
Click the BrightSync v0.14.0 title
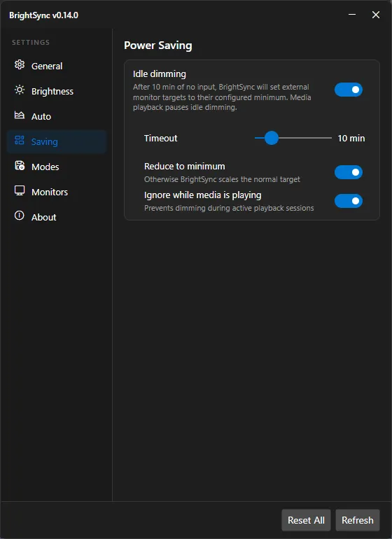click(43, 15)
